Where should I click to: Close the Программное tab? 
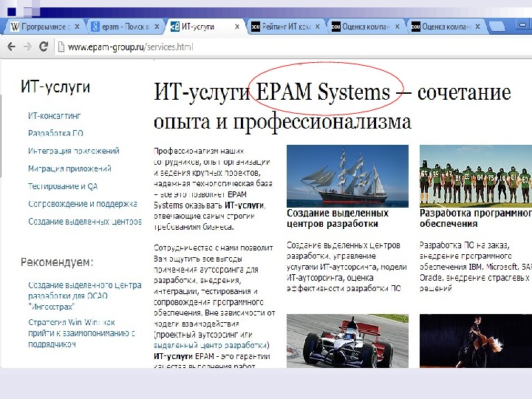click(77, 27)
